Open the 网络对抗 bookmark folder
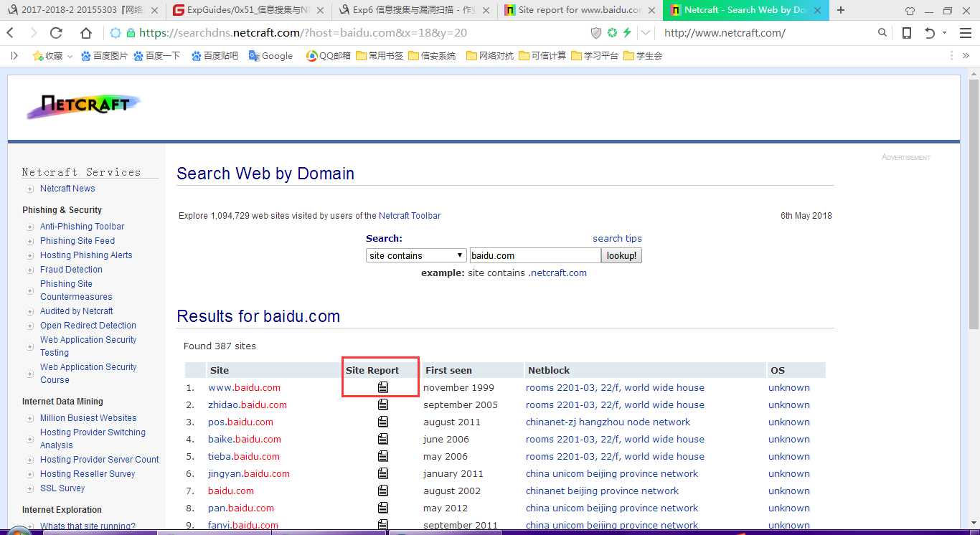 point(490,56)
